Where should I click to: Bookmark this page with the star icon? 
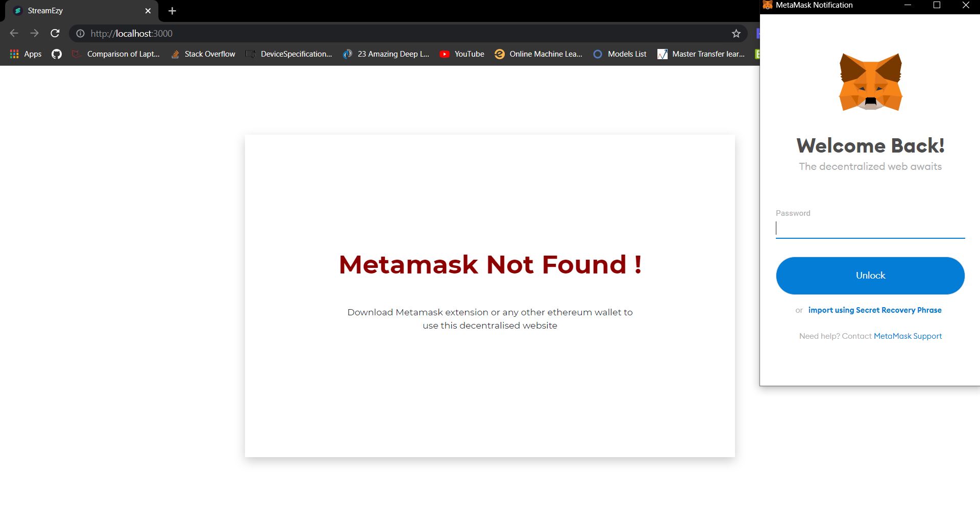pos(736,33)
